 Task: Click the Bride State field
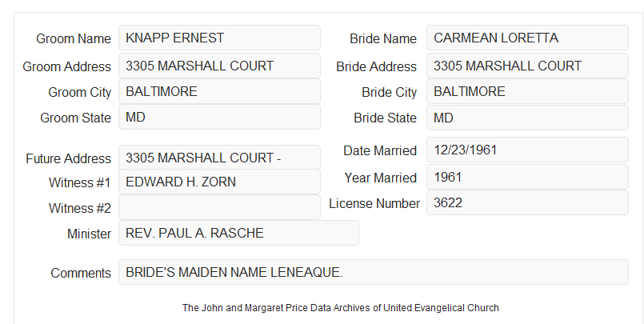click(x=527, y=118)
